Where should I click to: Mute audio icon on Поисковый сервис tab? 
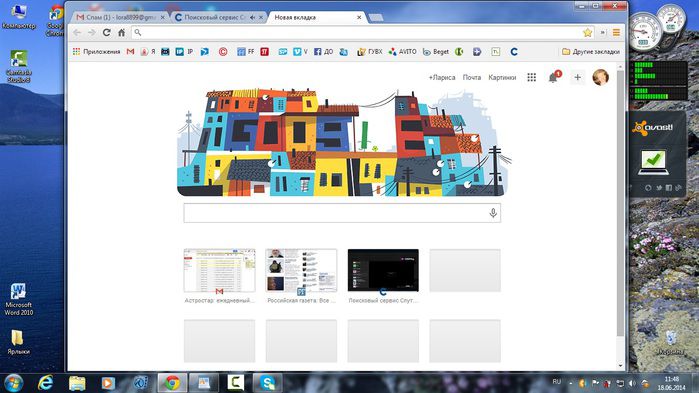point(252,17)
